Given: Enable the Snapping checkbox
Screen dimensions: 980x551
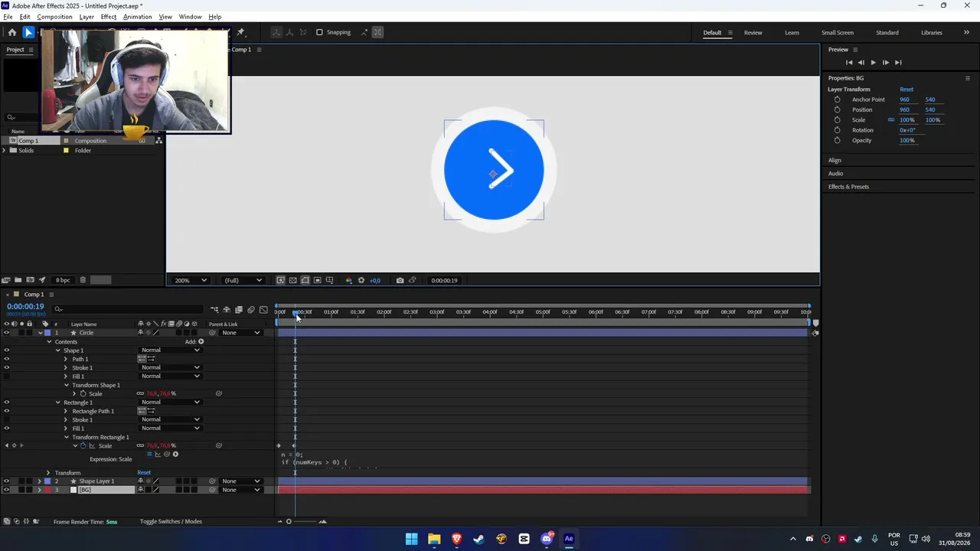Looking at the screenshot, I should [319, 32].
